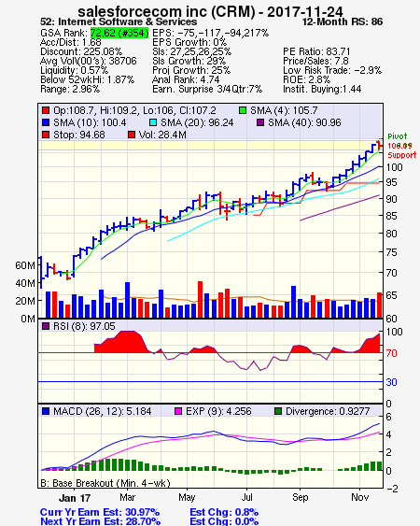Click the Sls Growth: 29% text
This screenshot has height=526, width=420.
pyautogui.click(x=189, y=61)
